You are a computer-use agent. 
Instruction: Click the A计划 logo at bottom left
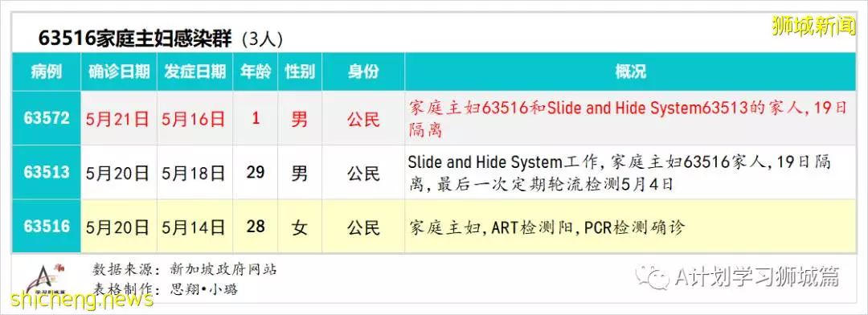[47, 279]
